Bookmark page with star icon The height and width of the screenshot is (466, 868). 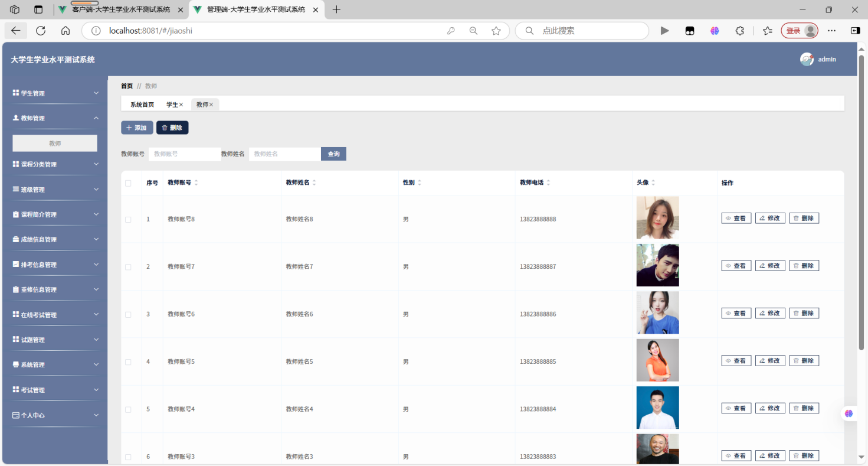(x=496, y=31)
